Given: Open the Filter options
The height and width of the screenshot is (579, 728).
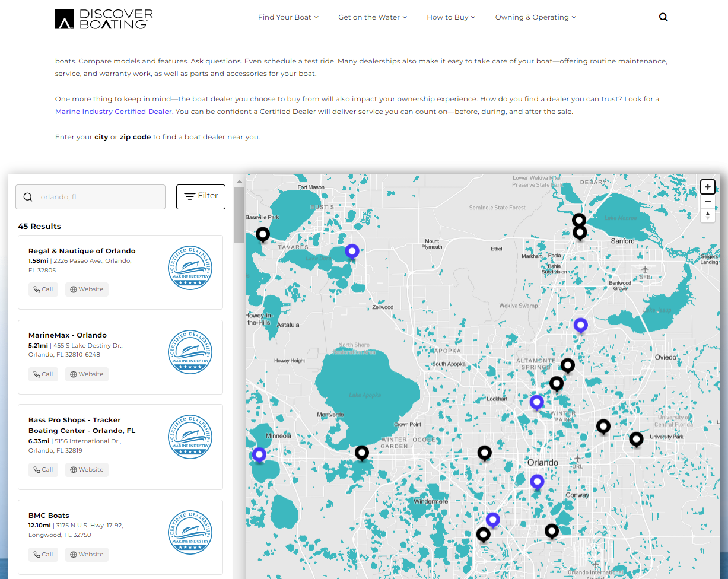Looking at the screenshot, I should [x=201, y=196].
